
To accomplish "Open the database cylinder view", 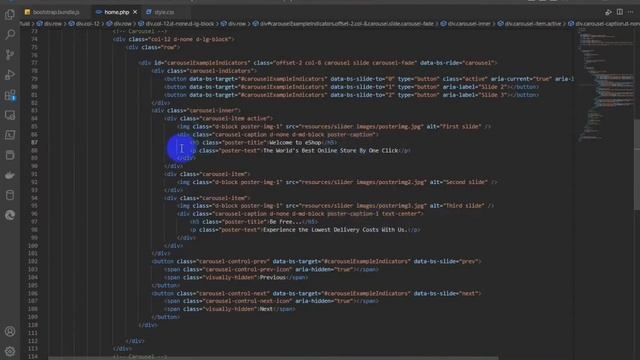I will tap(10, 195).
